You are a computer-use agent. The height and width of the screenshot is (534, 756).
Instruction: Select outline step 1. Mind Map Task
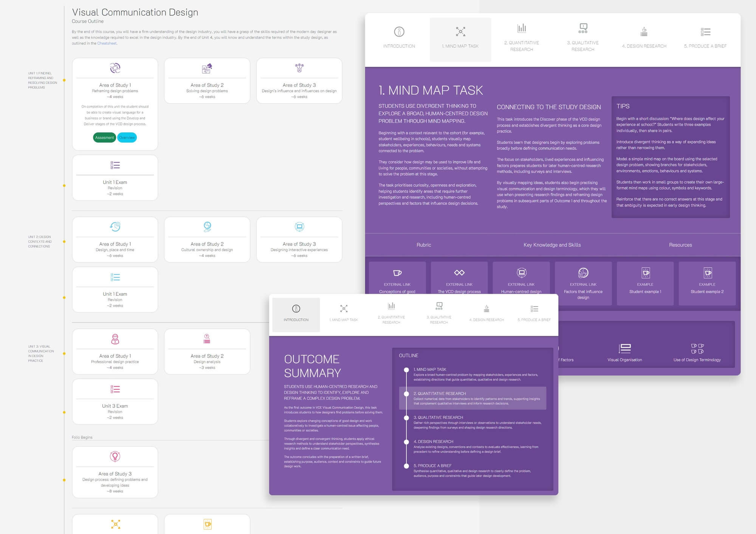pos(472,374)
